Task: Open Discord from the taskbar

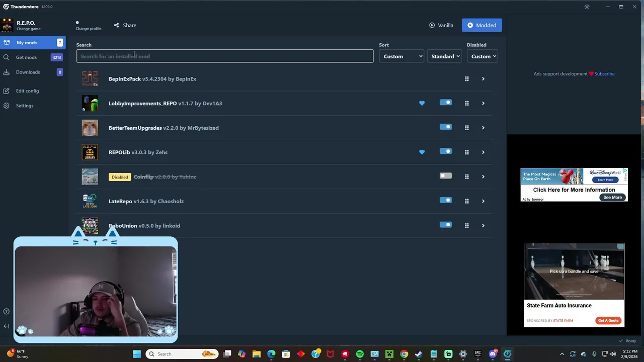Action: coord(493,354)
